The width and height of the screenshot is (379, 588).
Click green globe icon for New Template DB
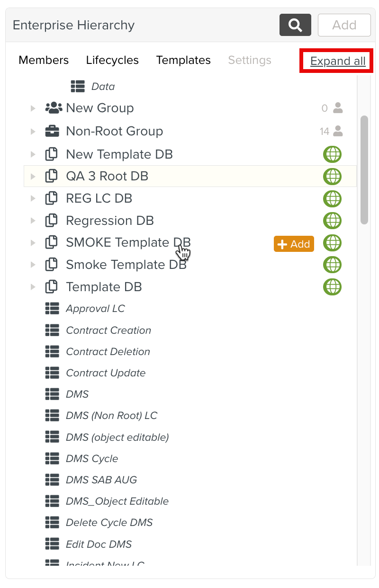point(332,154)
